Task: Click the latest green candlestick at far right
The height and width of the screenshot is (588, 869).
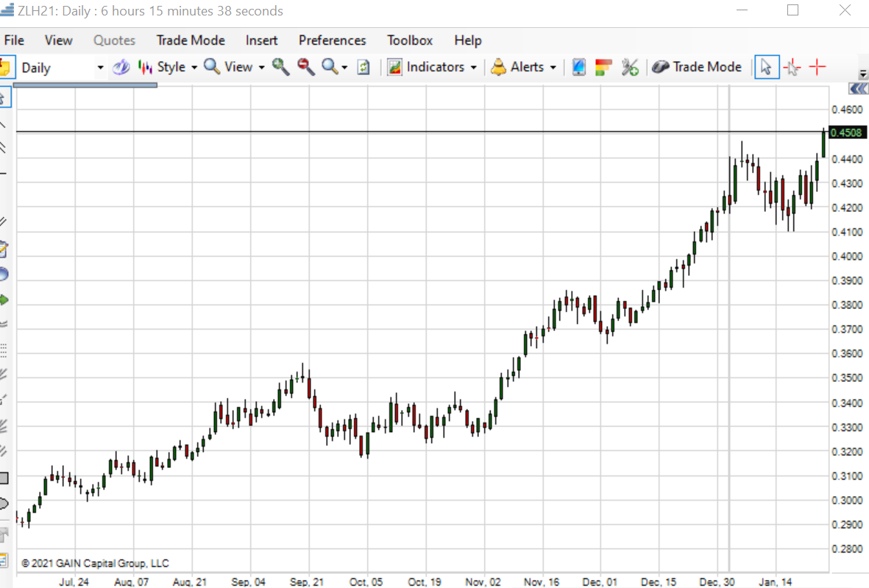Action: click(x=823, y=143)
